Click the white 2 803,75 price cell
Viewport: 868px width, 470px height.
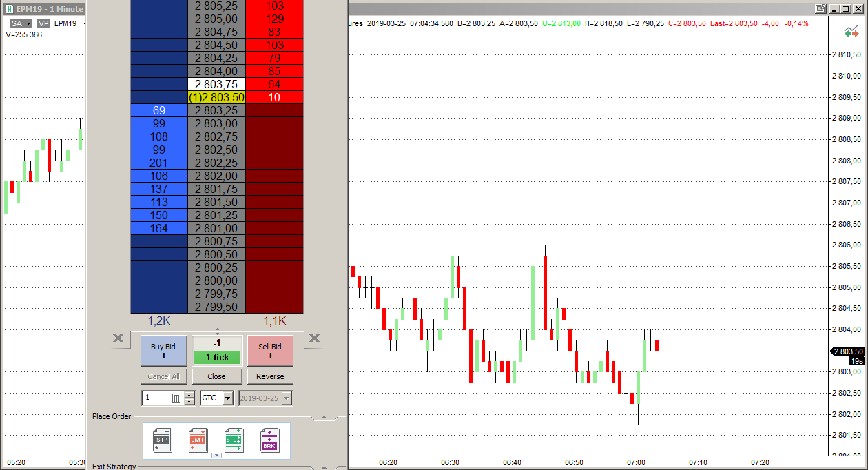(216, 84)
